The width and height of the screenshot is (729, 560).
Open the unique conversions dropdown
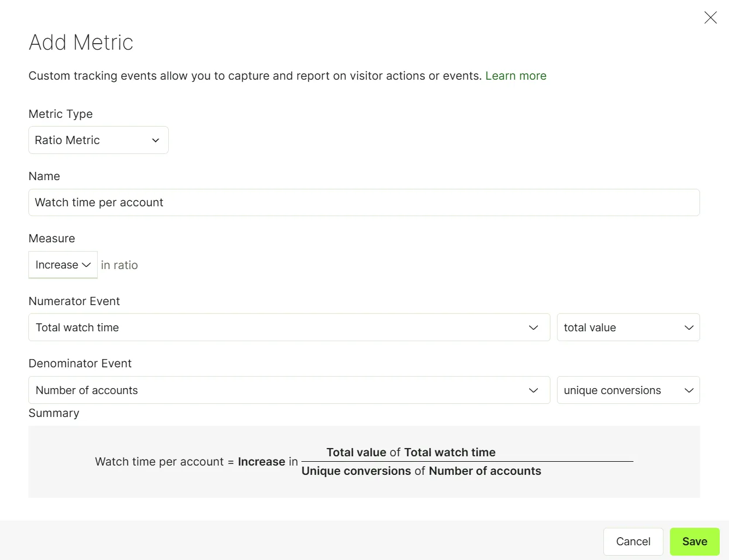[628, 390]
